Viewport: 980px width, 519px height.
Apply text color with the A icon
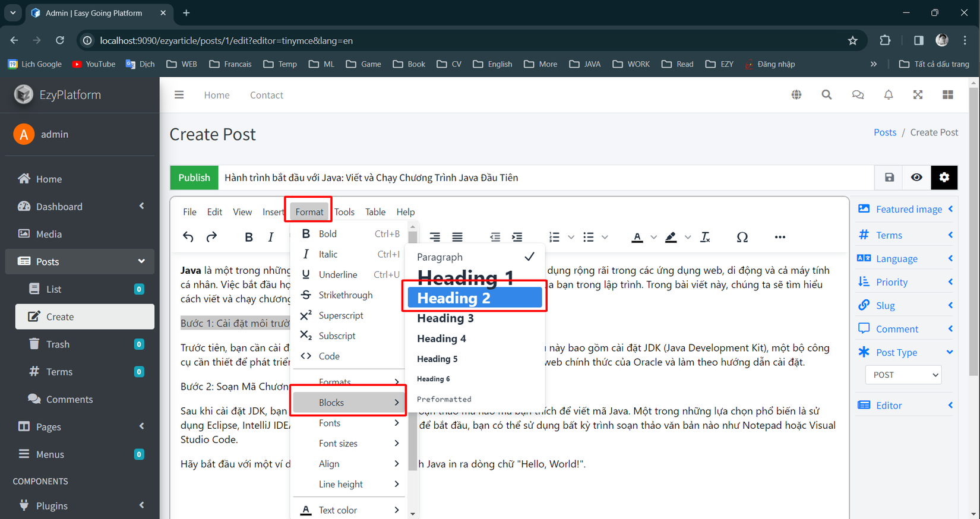pos(637,237)
